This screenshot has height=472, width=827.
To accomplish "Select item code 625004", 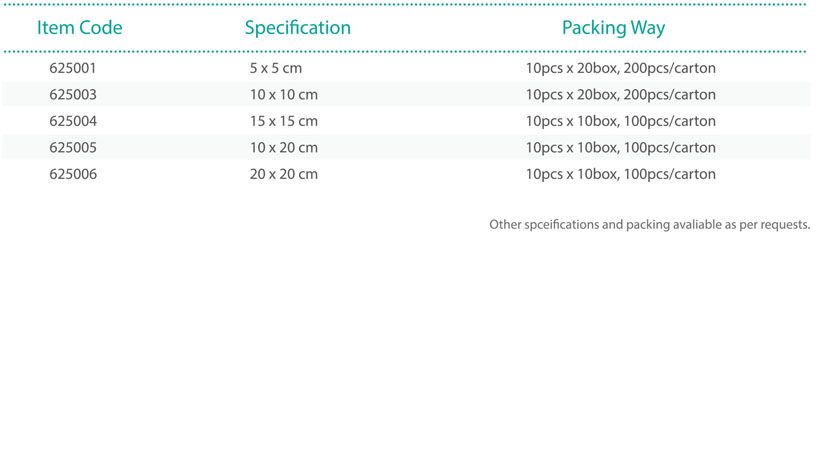I will [73, 121].
